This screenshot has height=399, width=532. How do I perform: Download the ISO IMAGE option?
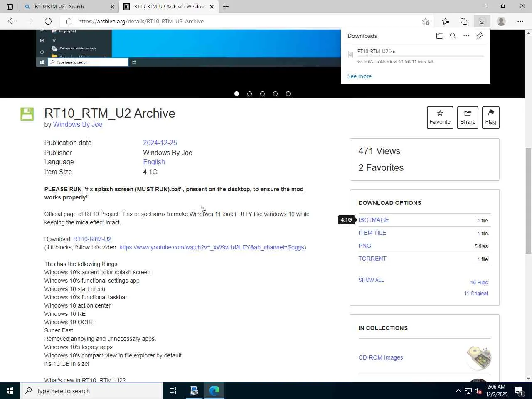click(x=374, y=220)
